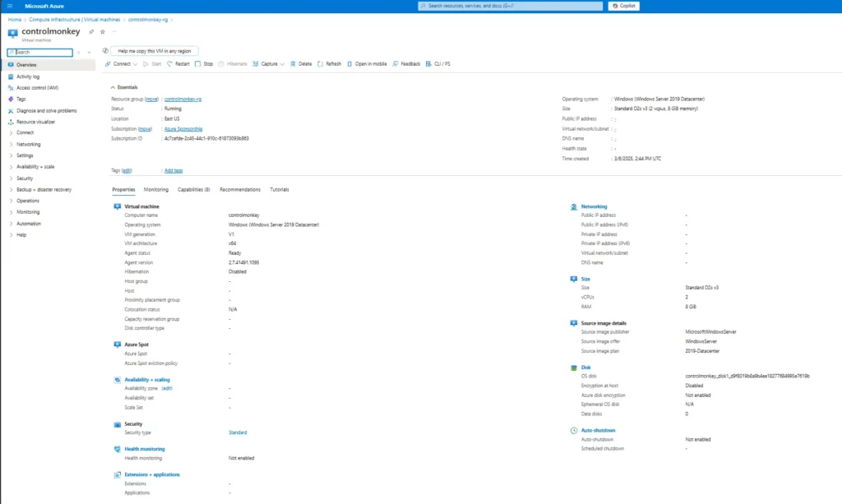The width and height of the screenshot is (842, 504).
Task: Open controlmonkey-rg resource group link in Essentials
Action: 183,99
